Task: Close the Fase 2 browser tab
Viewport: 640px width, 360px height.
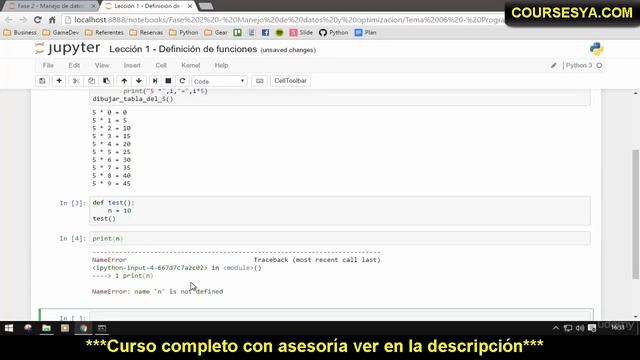Action: click(x=93, y=6)
